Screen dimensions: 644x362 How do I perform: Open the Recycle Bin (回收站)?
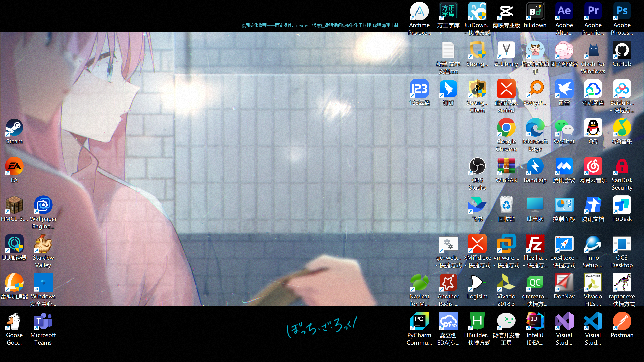(506, 205)
